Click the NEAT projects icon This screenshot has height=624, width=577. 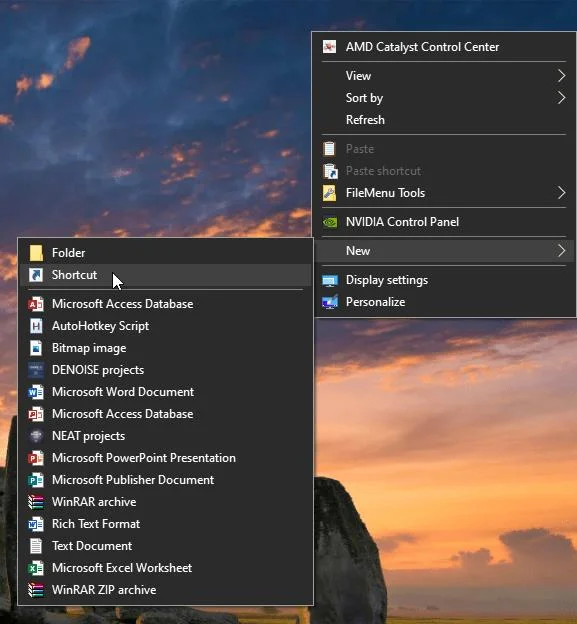(x=36, y=436)
